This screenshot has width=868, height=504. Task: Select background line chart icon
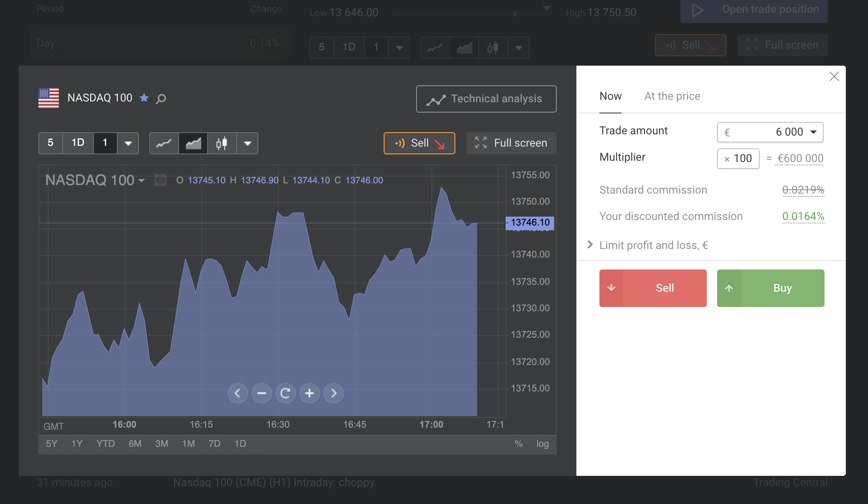click(x=435, y=47)
